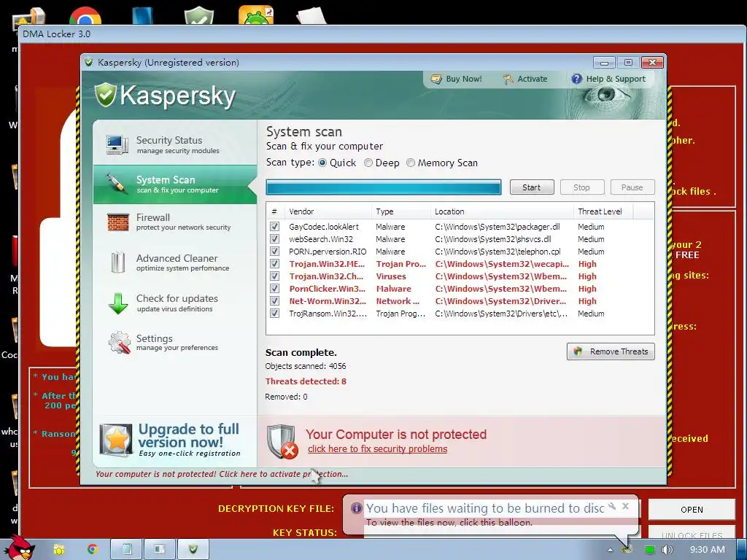
Task: Click the Buy Now cart icon
Action: (x=436, y=79)
